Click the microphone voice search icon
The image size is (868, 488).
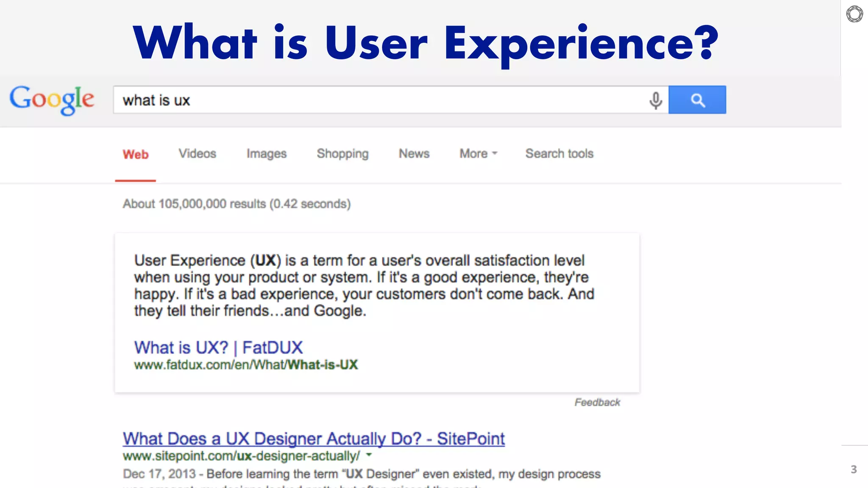tap(655, 100)
